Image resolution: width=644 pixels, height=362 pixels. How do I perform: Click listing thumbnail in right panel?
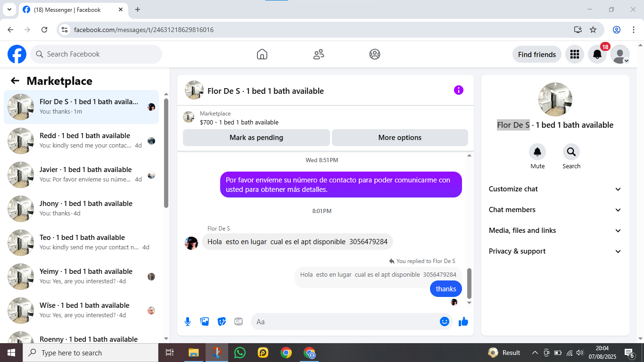(x=555, y=99)
